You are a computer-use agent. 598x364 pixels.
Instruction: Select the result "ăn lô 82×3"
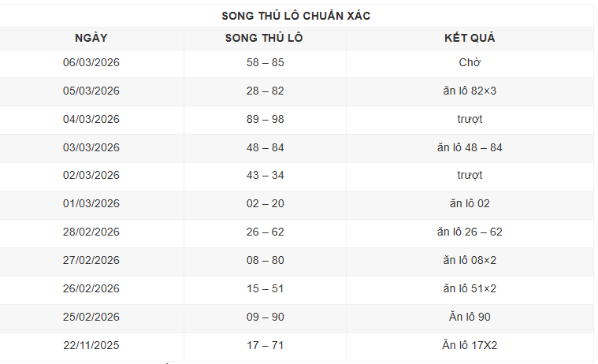click(x=470, y=91)
